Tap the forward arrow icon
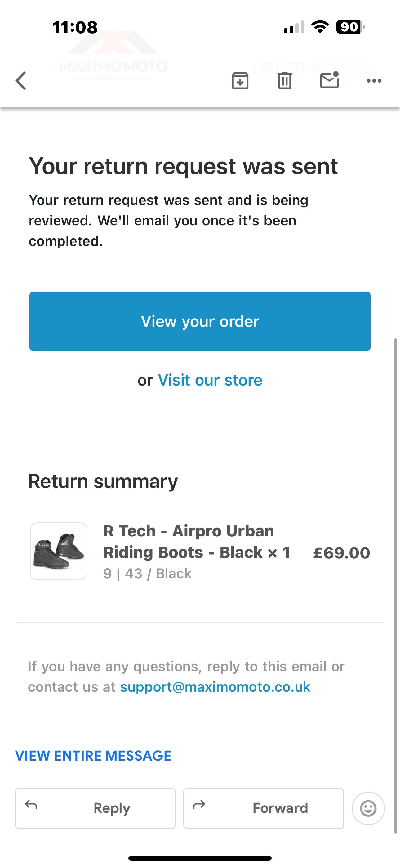Viewport: 400px width, 868px height. (199, 805)
